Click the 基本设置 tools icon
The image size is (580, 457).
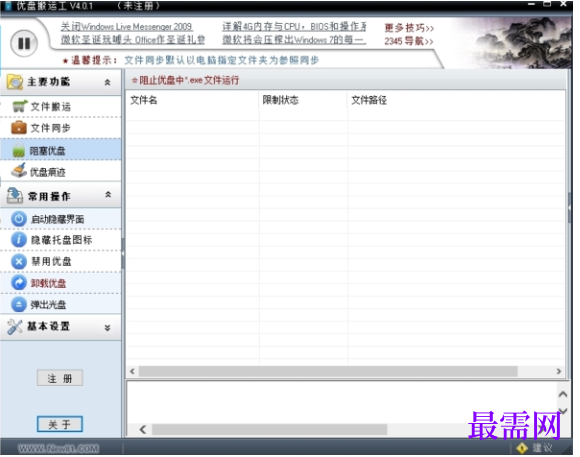[x=15, y=327]
